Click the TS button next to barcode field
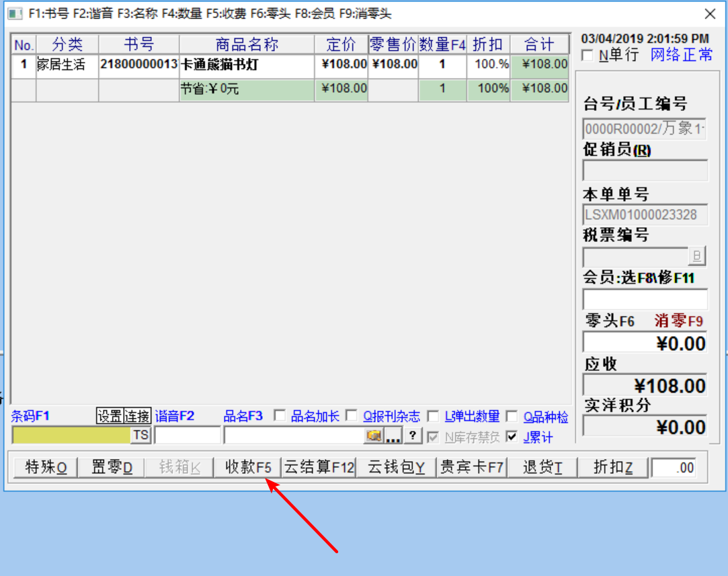 [x=140, y=436]
